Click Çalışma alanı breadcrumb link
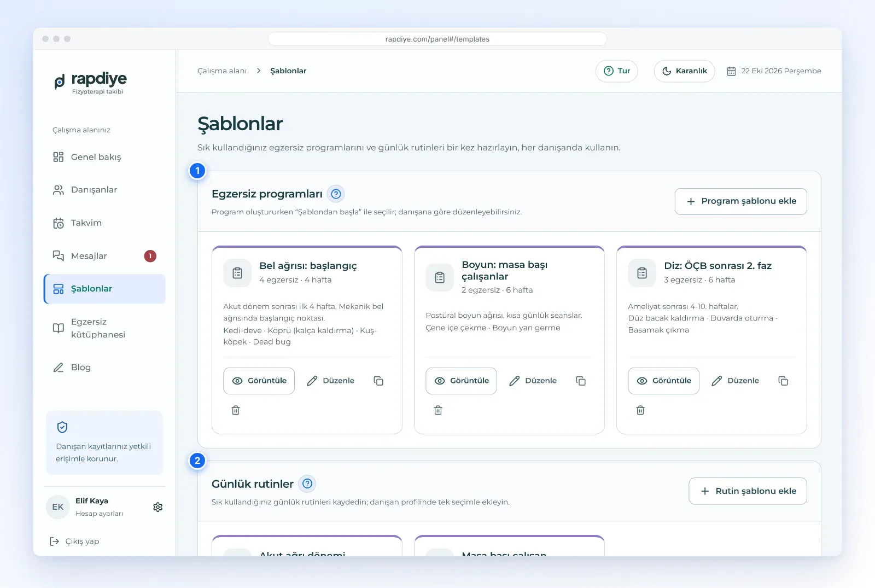The width and height of the screenshot is (875, 588). pos(222,71)
